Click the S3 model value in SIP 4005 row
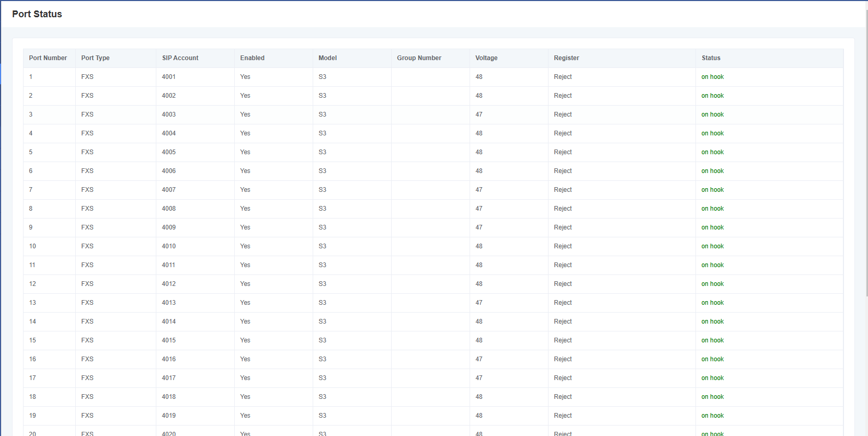Screen dimensions: 868x436 322,152
